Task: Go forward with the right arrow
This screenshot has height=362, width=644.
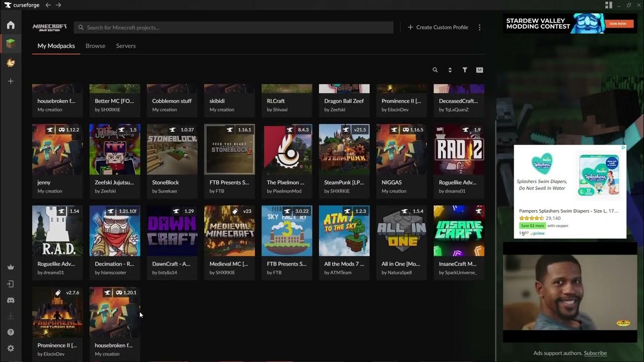Action: click(58, 5)
